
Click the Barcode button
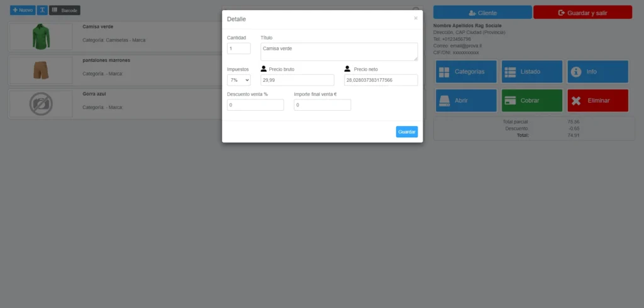65,10
